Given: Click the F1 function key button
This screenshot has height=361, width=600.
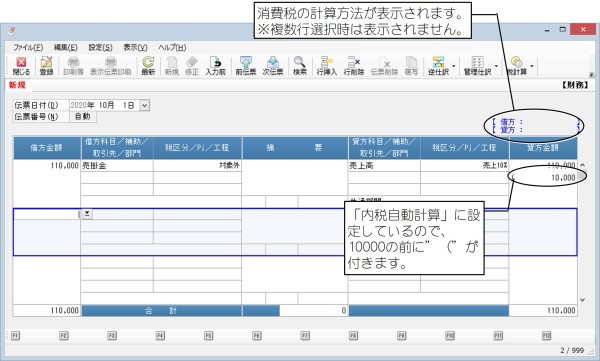Looking at the screenshot, I should [15, 336].
